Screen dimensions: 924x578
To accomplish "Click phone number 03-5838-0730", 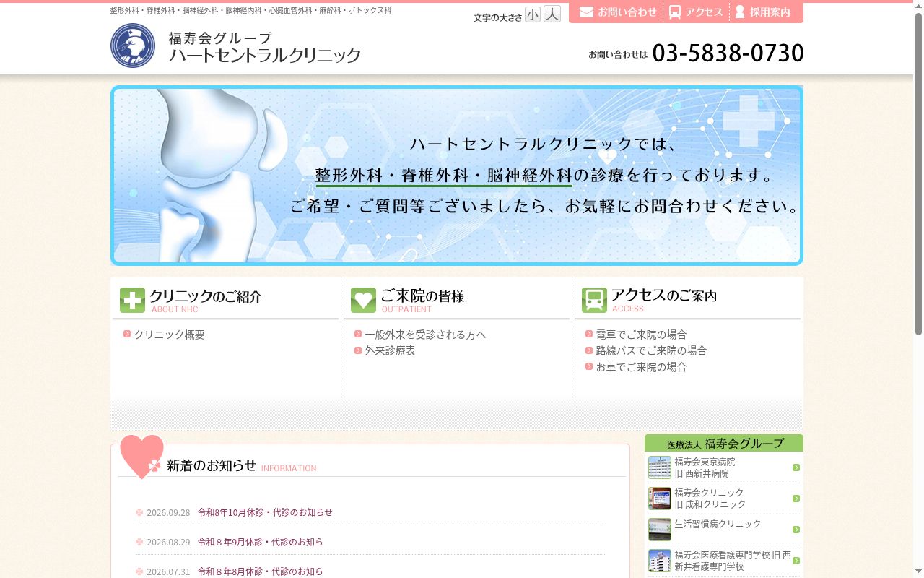I will [728, 53].
